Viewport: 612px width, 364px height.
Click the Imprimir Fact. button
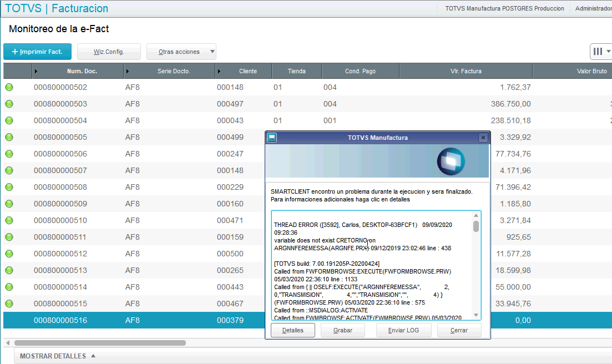tap(38, 52)
